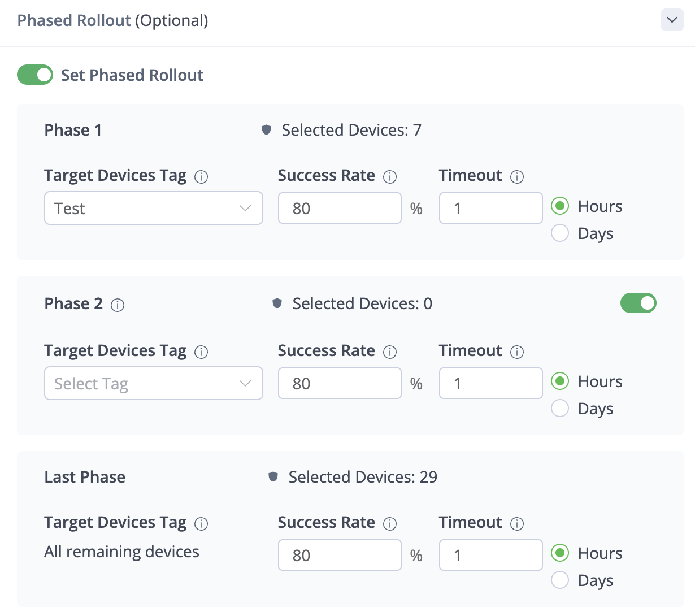Click Phase 1 Success Rate info icon
The height and width of the screenshot is (616, 695).
click(x=390, y=177)
